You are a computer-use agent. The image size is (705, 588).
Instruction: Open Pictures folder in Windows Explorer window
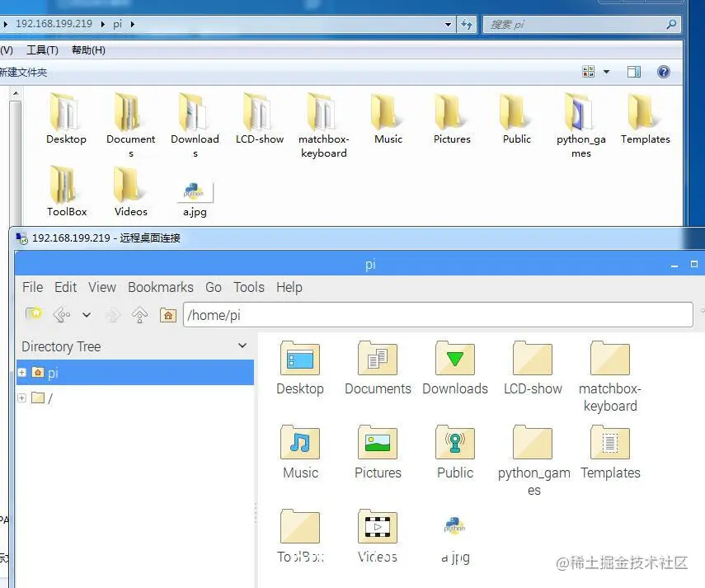[x=452, y=119]
